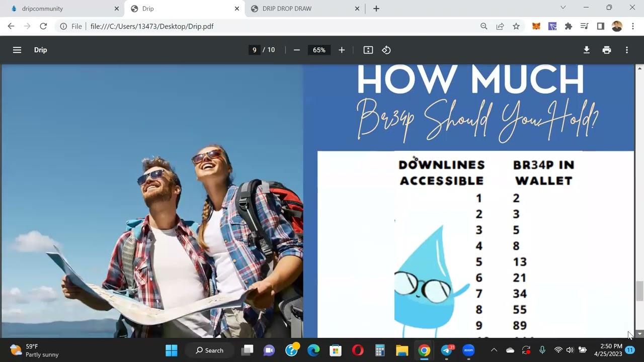Open the PDF sidebar menu icon
The width and height of the screenshot is (644, 362).
(17, 50)
